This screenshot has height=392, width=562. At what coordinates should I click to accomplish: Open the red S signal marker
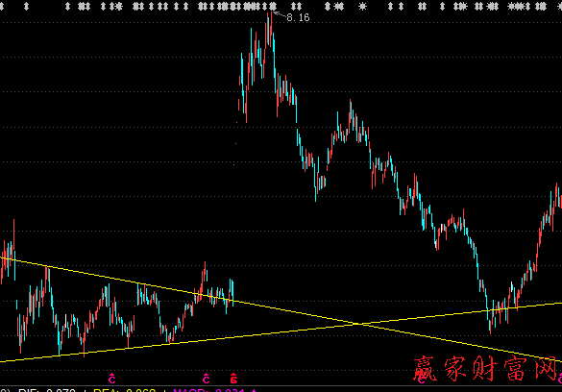(233, 378)
